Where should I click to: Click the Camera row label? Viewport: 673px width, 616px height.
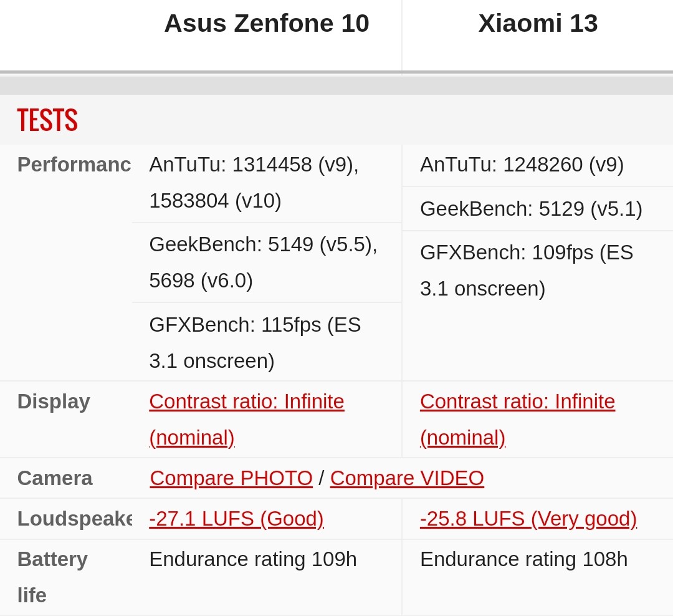pyautogui.click(x=55, y=478)
